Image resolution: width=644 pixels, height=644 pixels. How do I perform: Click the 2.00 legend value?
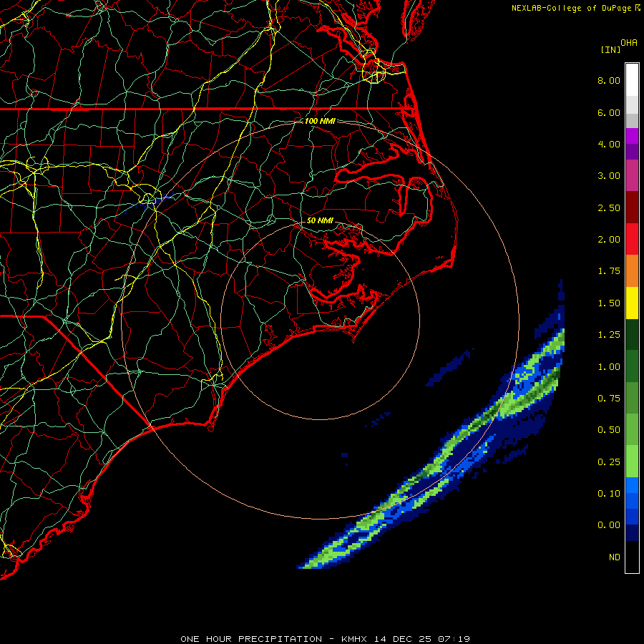coord(609,240)
